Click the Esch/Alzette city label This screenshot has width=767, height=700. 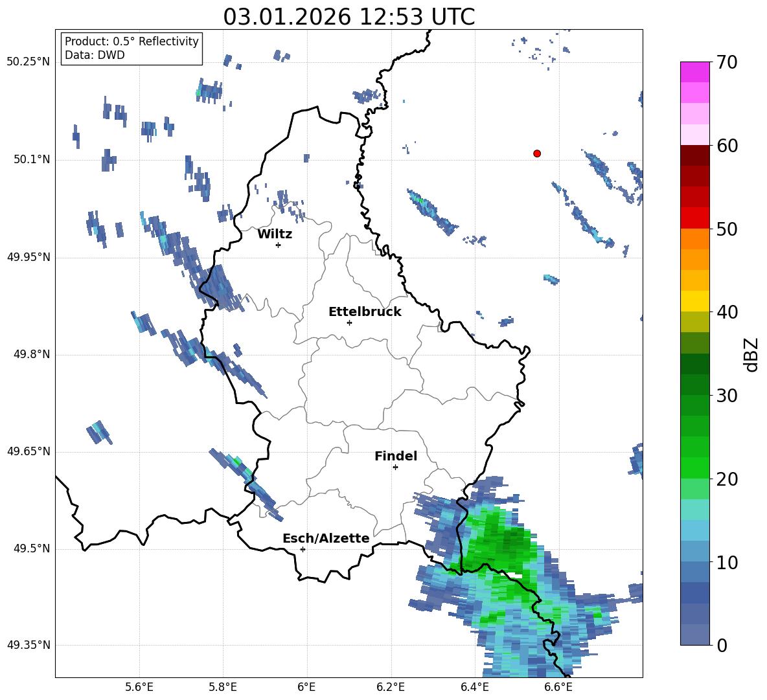(326, 538)
